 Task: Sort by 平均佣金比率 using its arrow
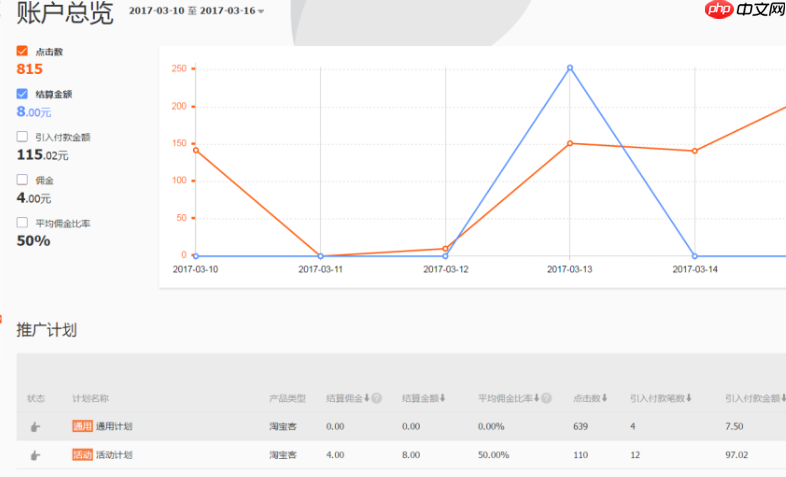tap(536, 398)
